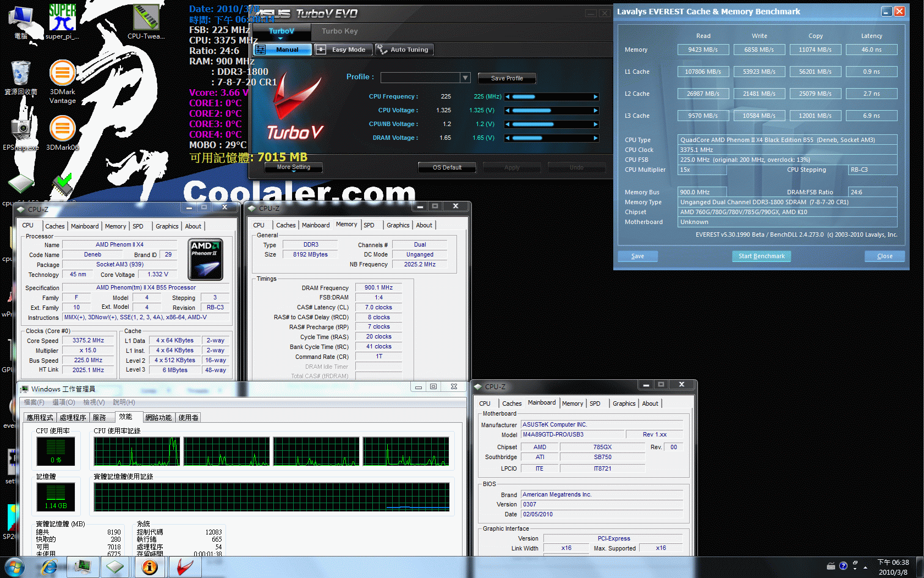Switch to 處理程序 tab in Task Manager

click(73, 418)
